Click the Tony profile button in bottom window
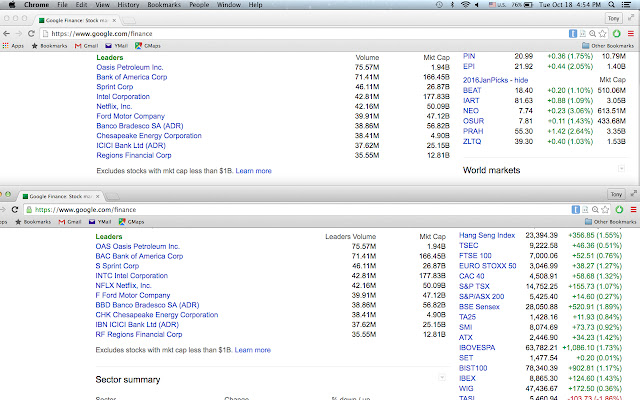The image size is (640, 400). pyautogui.click(x=616, y=194)
